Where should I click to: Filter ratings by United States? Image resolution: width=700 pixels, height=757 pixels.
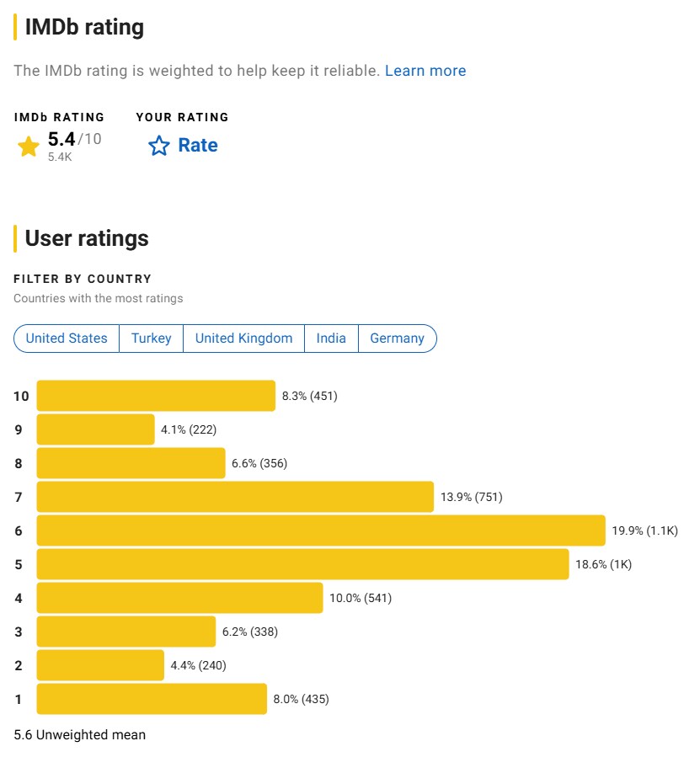click(66, 339)
